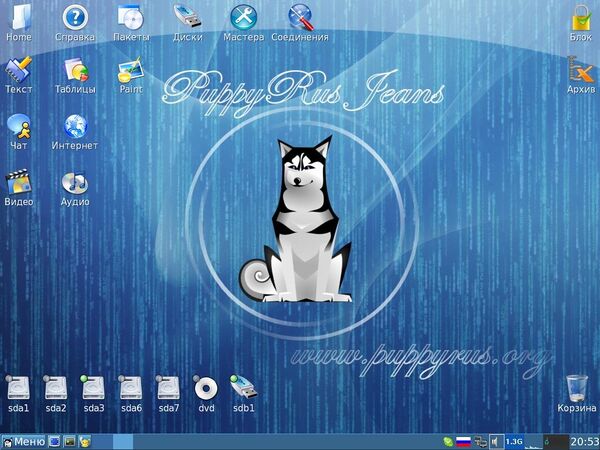Open the Корзина trash bin
600x450 pixels.
tap(576, 388)
